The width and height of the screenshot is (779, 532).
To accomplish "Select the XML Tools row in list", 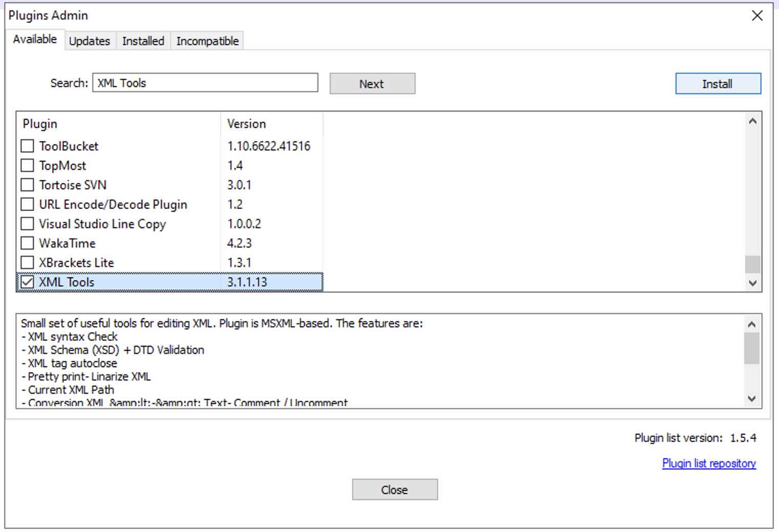I will click(x=154, y=282).
